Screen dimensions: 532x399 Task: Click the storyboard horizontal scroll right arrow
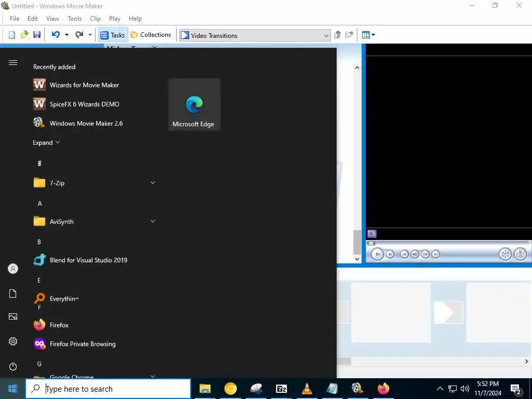(527, 362)
